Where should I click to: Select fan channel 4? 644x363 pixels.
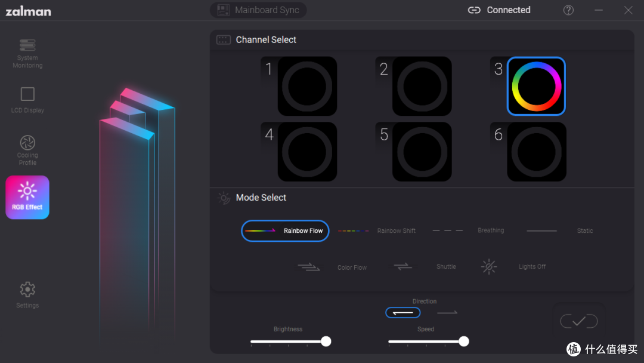[307, 152]
